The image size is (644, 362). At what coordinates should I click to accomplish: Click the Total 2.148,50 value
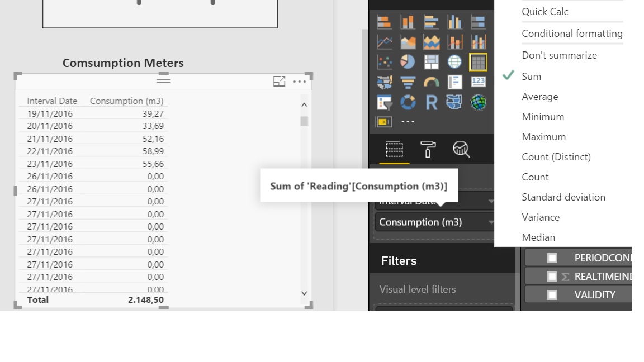click(146, 300)
